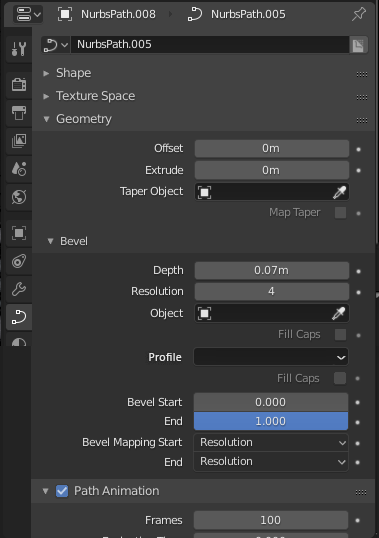
Task: Grab Geometry panel drag handle
Action: (362, 120)
